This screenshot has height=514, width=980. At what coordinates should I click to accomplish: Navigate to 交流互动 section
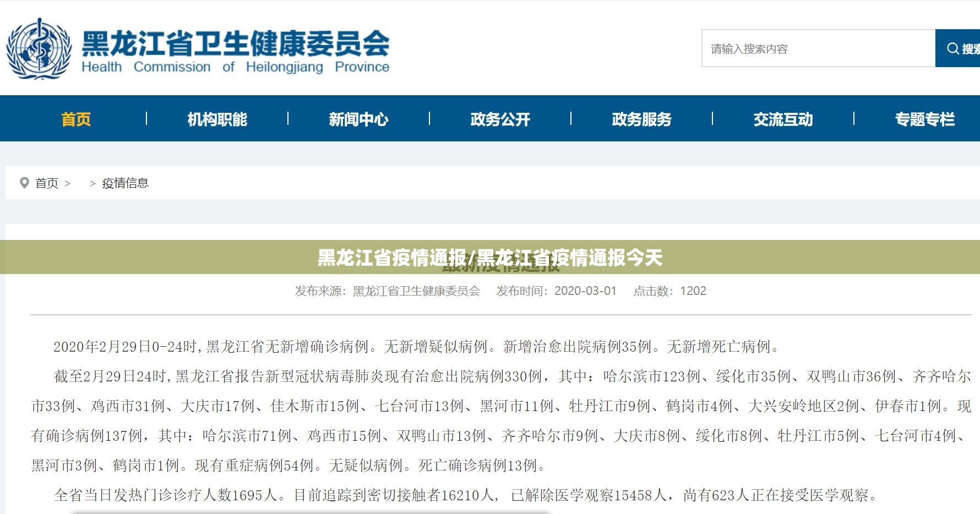(x=783, y=119)
